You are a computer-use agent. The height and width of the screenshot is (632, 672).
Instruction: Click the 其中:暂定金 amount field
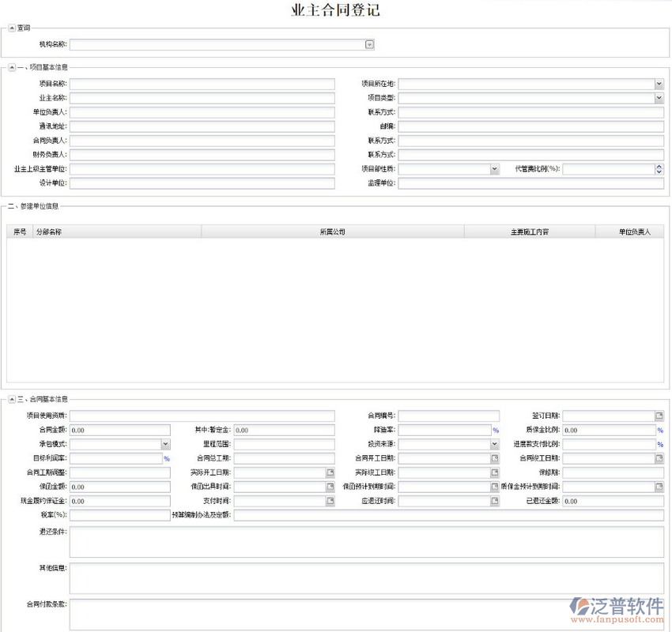[284, 430]
